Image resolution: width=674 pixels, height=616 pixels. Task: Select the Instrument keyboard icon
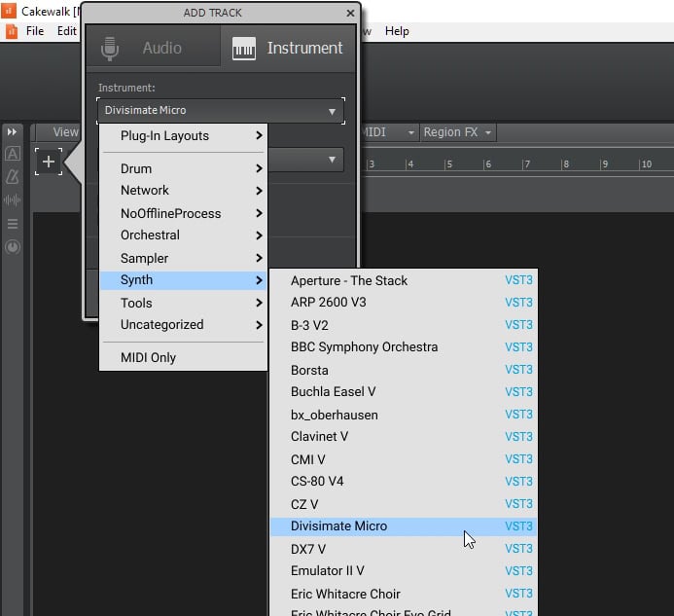tap(244, 49)
